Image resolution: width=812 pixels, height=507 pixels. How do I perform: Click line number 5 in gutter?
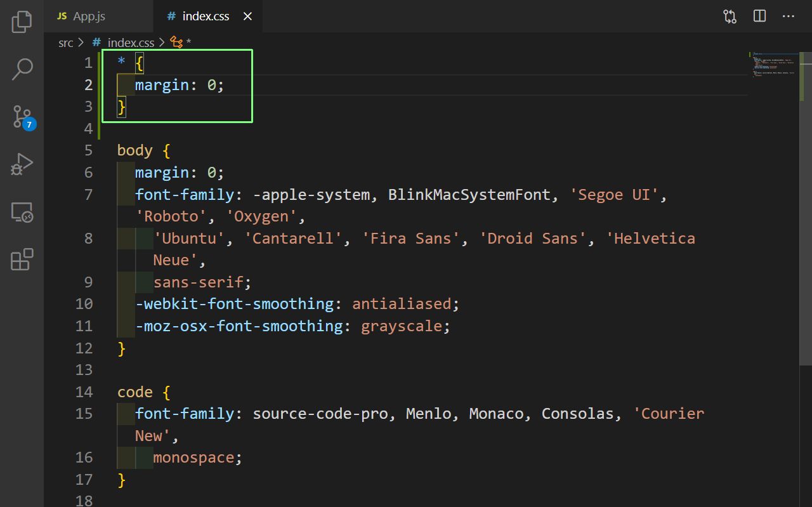click(88, 150)
